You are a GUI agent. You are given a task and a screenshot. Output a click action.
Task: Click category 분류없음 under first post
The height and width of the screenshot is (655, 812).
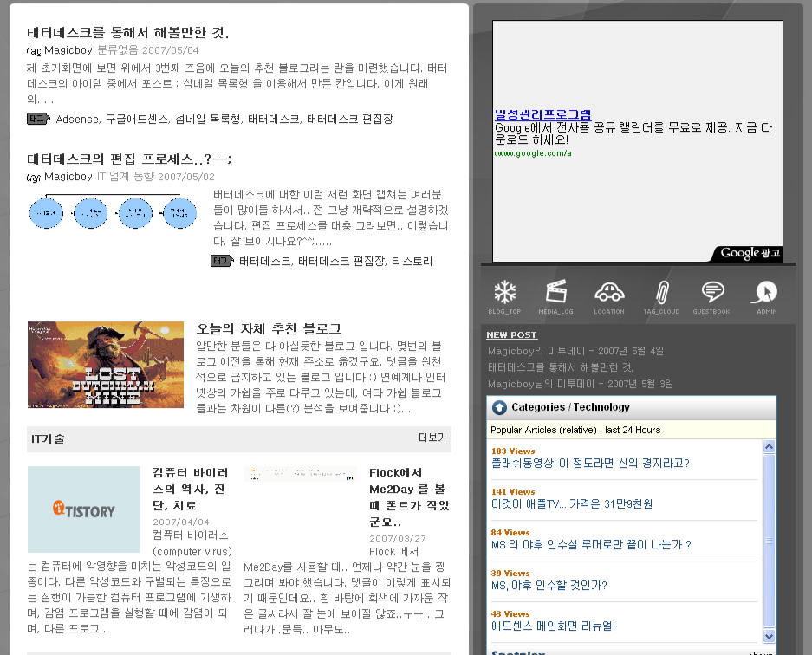click(118, 50)
